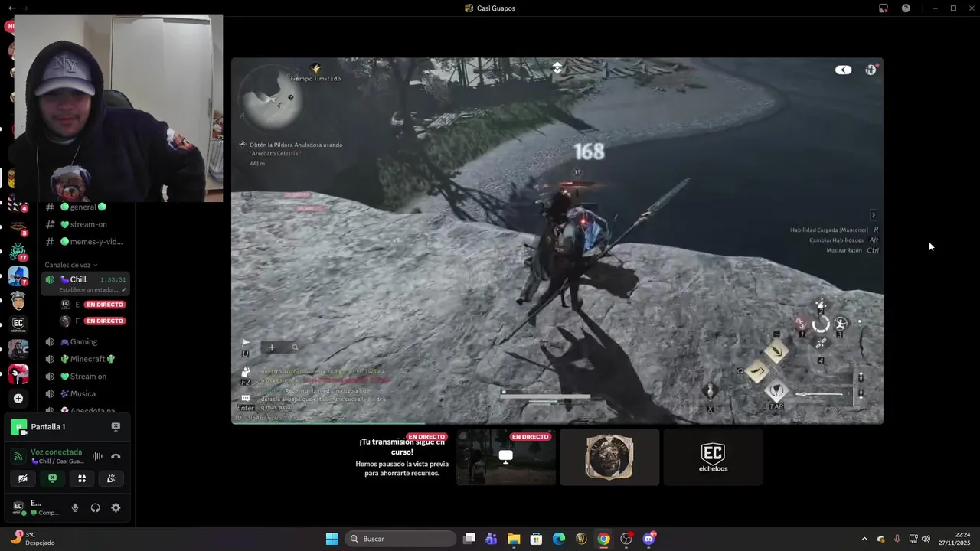
Task: Show hidden system tray icons
Action: pyautogui.click(x=864, y=539)
